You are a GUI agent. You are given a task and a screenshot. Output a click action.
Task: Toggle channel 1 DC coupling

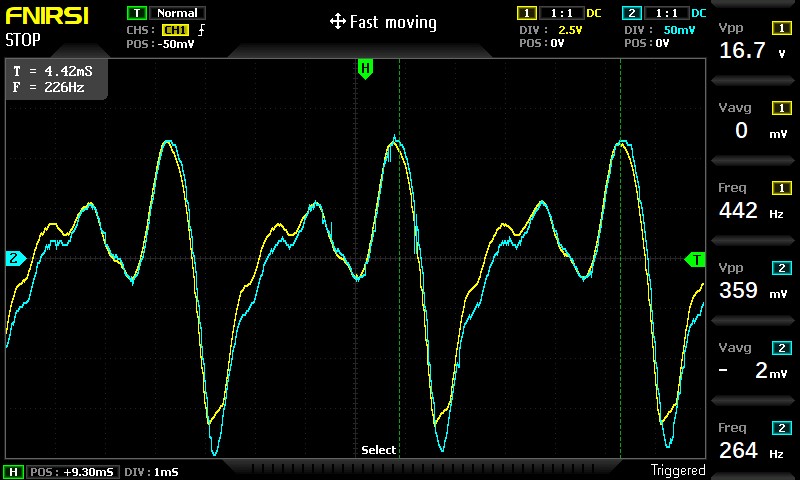pyautogui.click(x=593, y=14)
